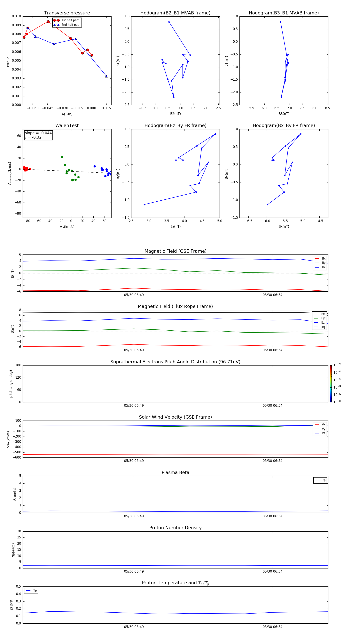Image resolution: width=351 pixels, height=644 pixels.
Task: Select "Vz" in Solar Wind Velocity legend
Action: click(320, 433)
